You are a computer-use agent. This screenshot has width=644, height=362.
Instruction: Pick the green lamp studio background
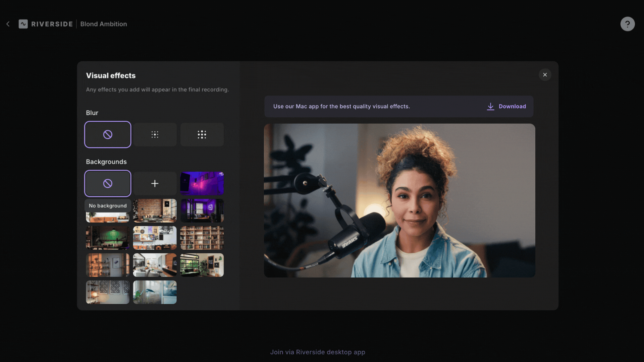point(107,238)
